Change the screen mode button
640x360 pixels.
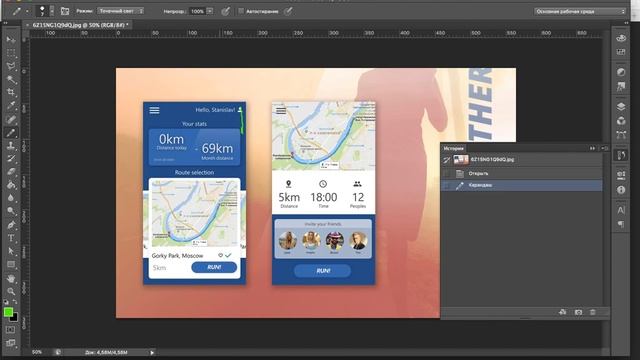click(11, 343)
